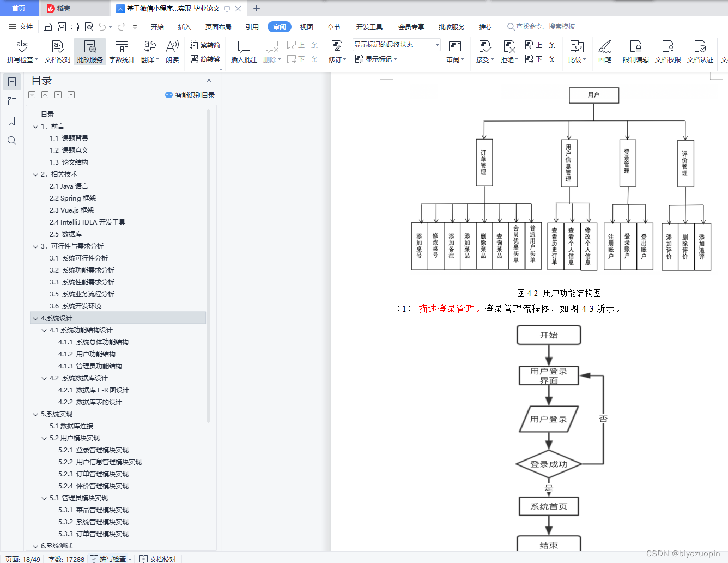Image resolution: width=728 pixels, height=563 pixels.
Task: Collapse '3. 可行性与需求分析' section
Action: tap(35, 246)
